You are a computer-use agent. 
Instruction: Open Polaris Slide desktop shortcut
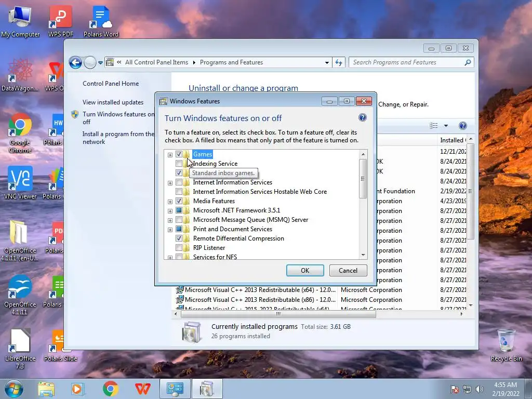coord(60,346)
